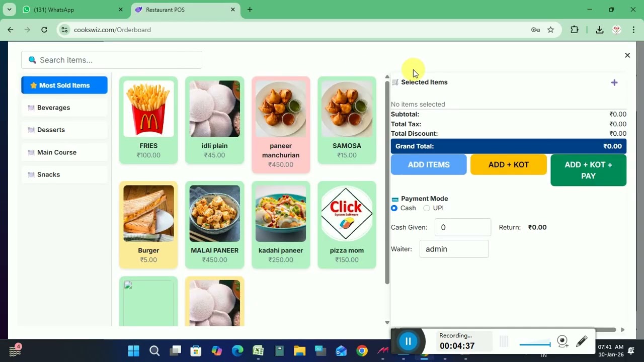
Task: Open the tab search dropdown
Action: (9, 10)
